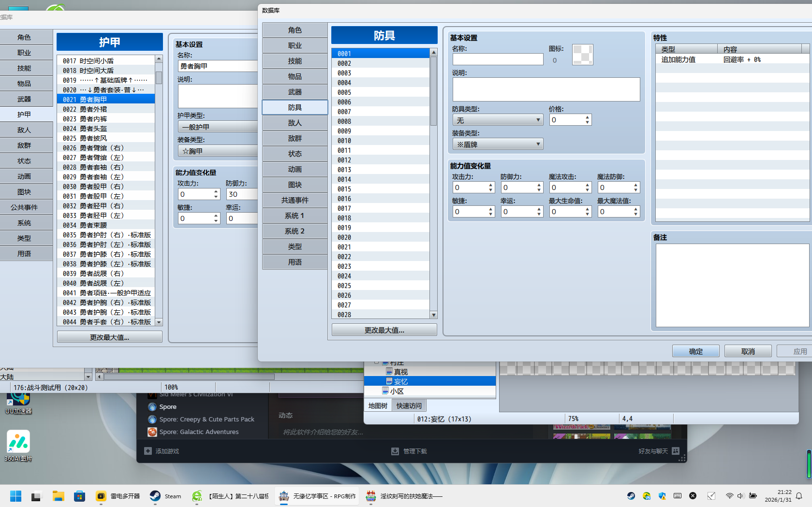
Task: Click the 防具 list scrollbar down arrow
Action: (x=434, y=315)
